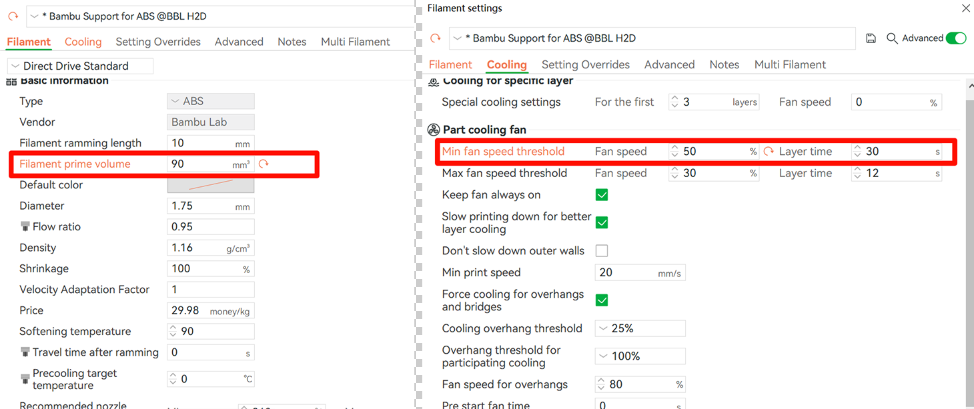Open Multi Filament tab in left panel
The image size is (974, 409).
coord(355,42)
